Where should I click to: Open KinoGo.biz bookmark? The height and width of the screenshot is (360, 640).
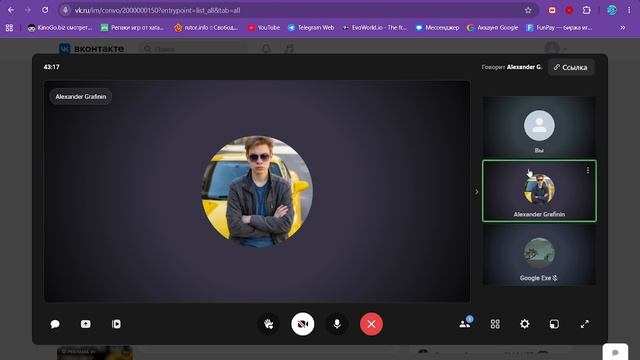60,28
